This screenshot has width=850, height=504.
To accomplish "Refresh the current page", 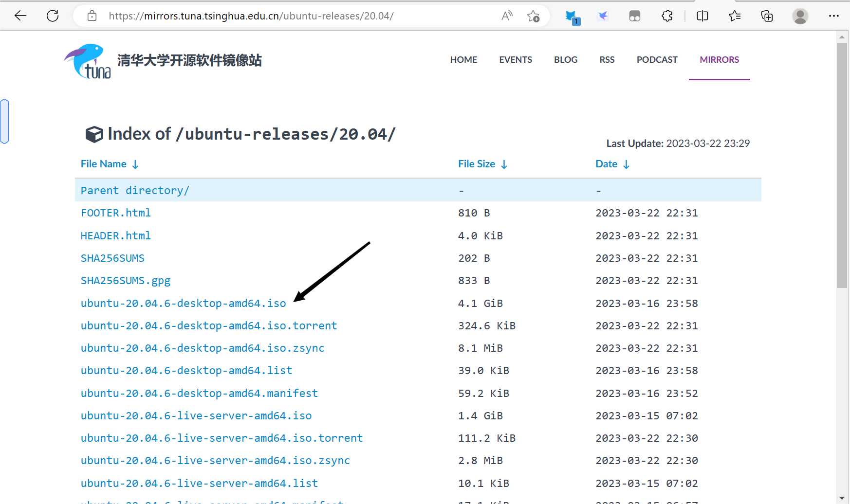I will click(53, 16).
